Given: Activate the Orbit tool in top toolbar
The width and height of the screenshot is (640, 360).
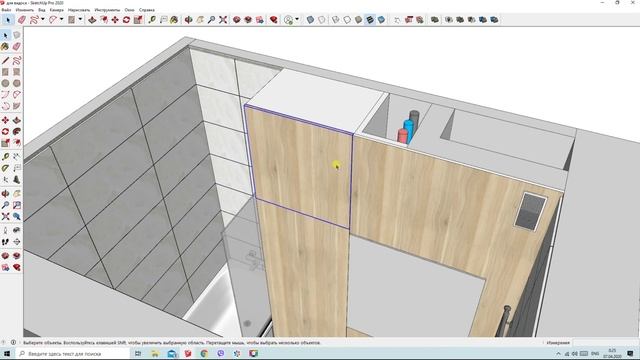Looking at the screenshot, I should pyautogui.click(x=188, y=20).
